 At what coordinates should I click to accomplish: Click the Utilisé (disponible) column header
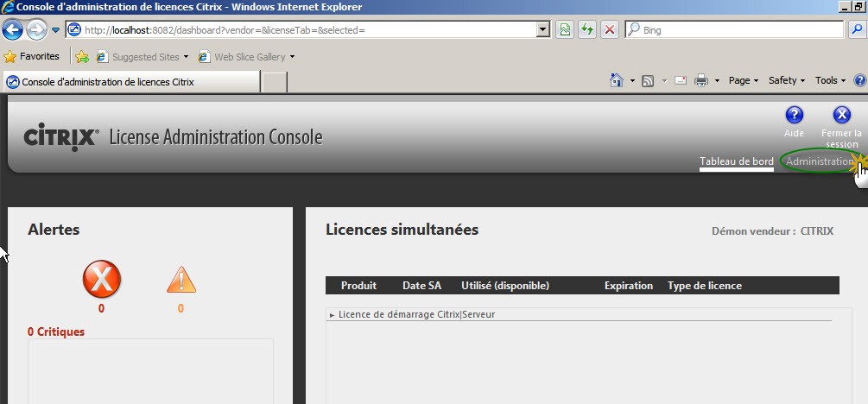click(x=505, y=286)
